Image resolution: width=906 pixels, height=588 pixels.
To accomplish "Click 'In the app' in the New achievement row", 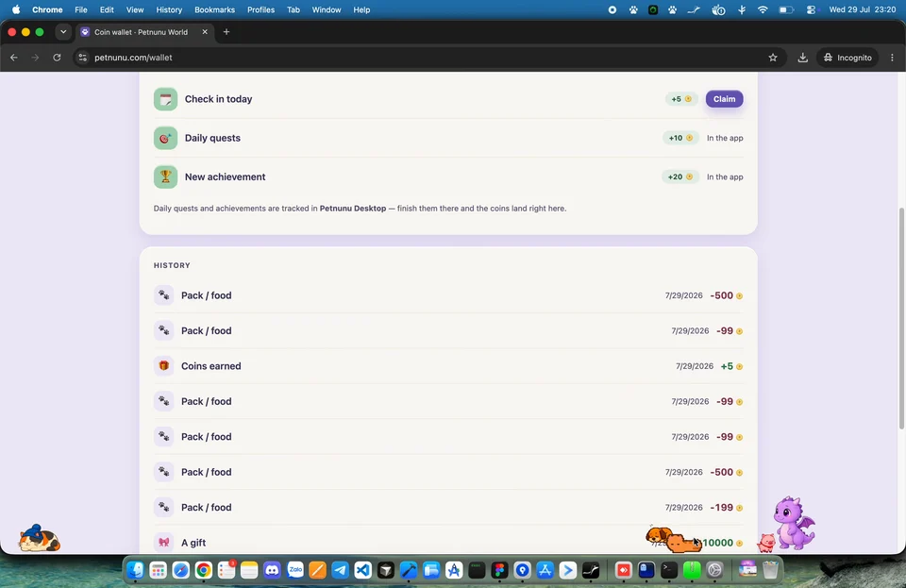I will [725, 176].
